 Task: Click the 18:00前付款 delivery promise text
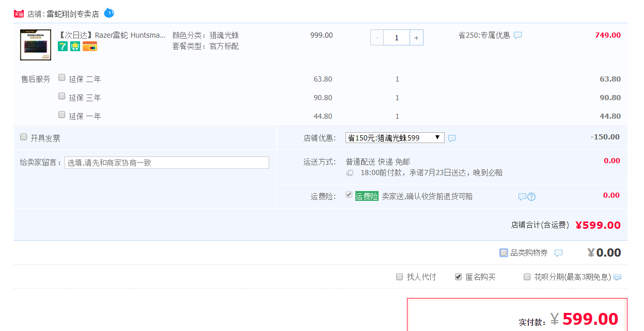pyautogui.click(x=432, y=172)
